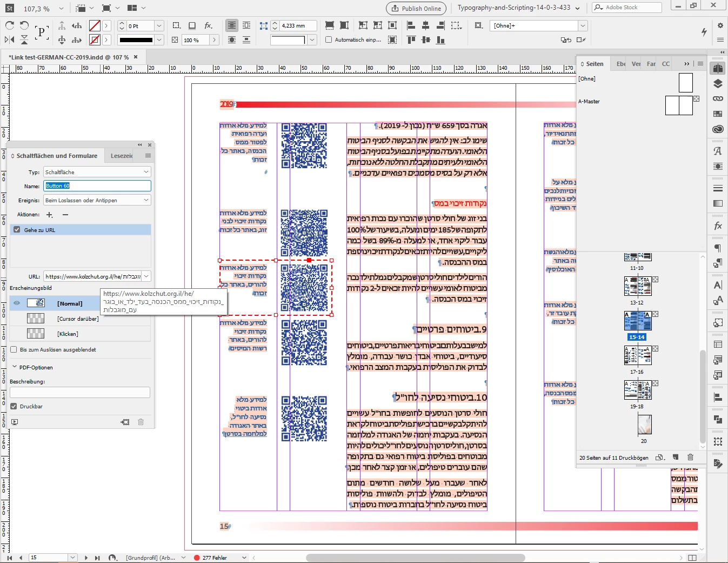Enable Bis zum Auslösen ausgeblendet

[14, 349]
